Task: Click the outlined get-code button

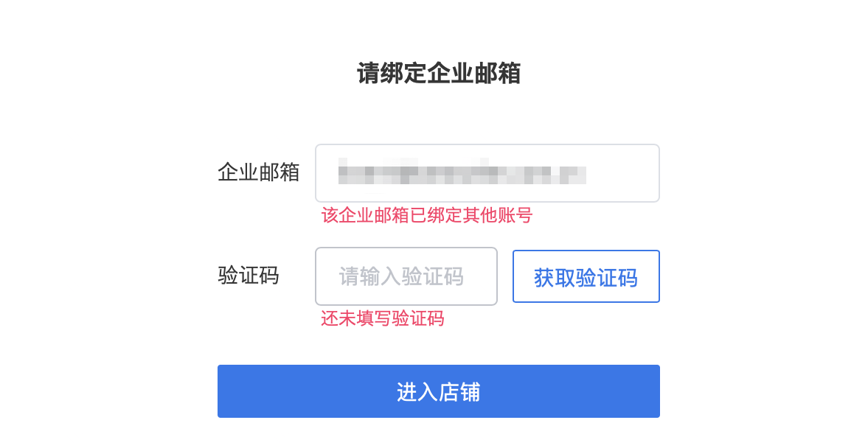Action: [x=586, y=277]
